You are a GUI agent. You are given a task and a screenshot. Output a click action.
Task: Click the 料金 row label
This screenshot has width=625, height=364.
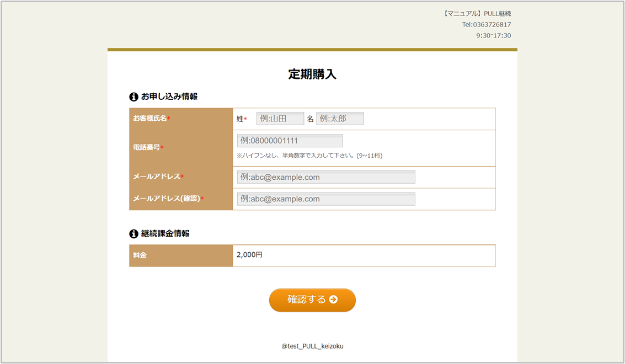pos(140,255)
